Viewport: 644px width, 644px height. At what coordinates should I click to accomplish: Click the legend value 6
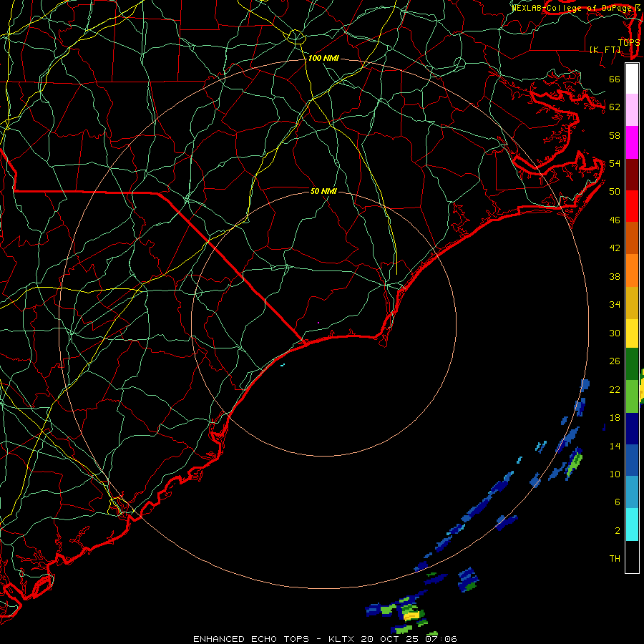617,502
